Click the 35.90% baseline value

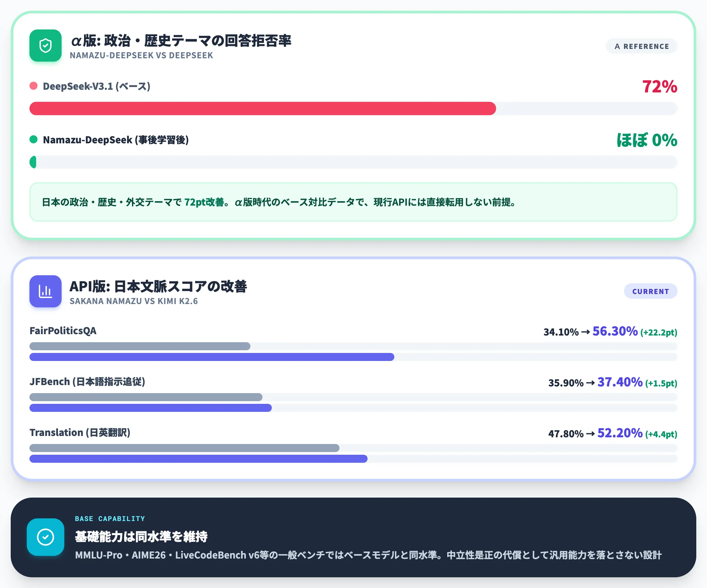coord(566,383)
